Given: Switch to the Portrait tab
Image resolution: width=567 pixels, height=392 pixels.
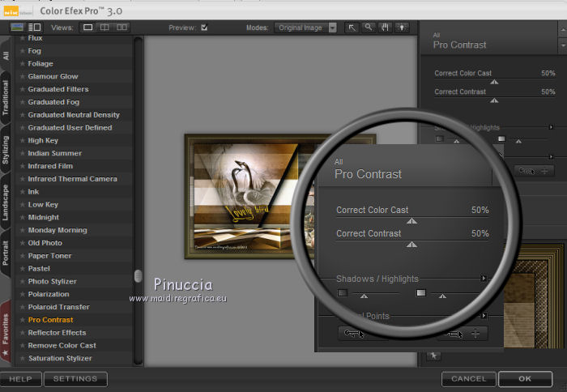Looking at the screenshot, I should point(6,253).
